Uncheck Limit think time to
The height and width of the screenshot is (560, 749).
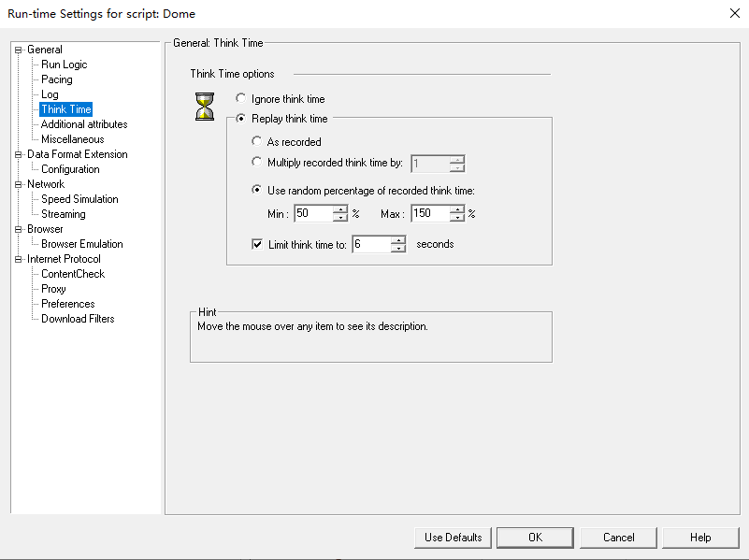(256, 243)
